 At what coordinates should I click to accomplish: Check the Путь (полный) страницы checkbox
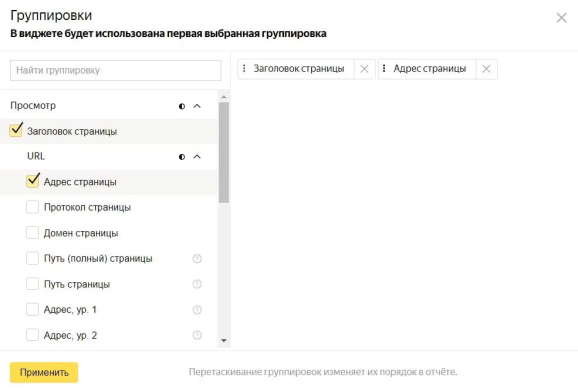(32, 258)
